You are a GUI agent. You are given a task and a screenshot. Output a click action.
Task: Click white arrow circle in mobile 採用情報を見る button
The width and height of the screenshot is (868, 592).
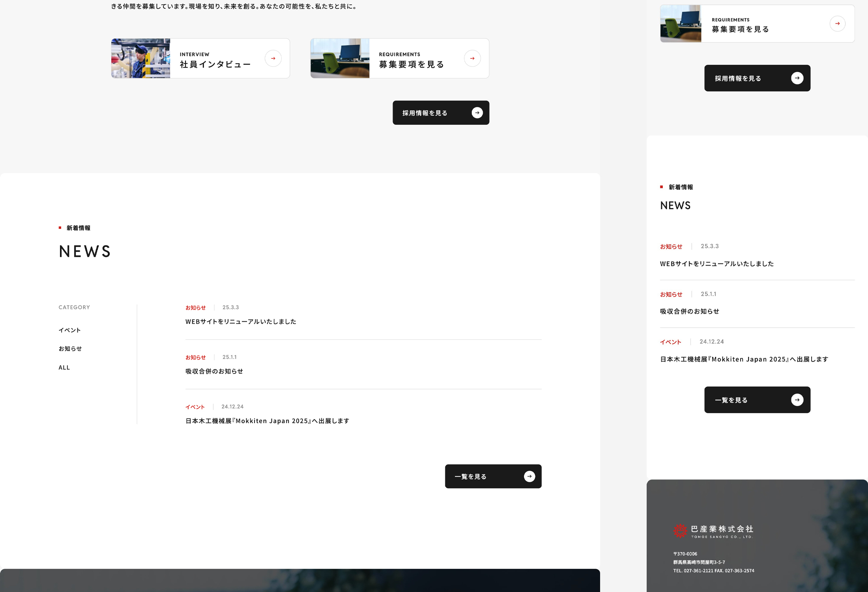click(797, 78)
